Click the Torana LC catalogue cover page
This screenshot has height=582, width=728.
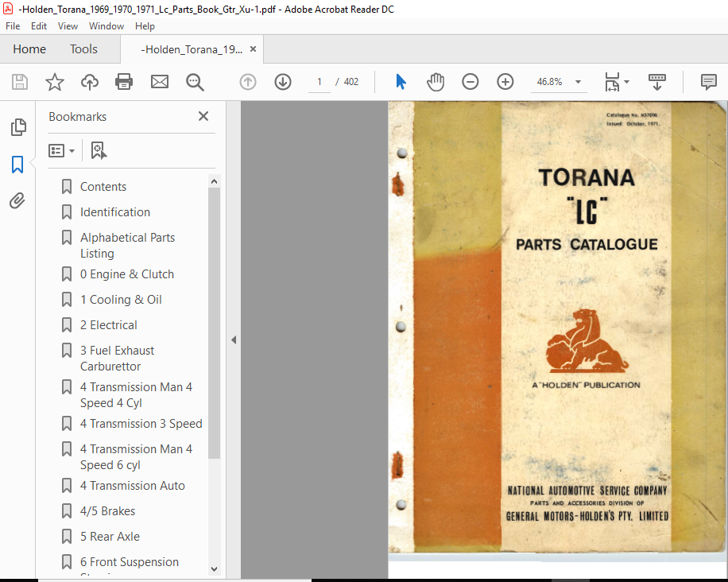coord(558,327)
